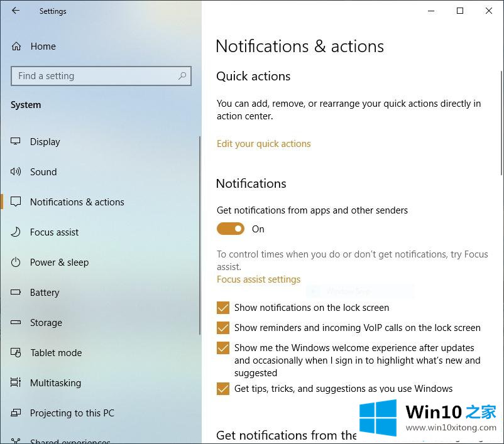Viewport: 504px width, 444px height.
Task: Open the Display settings section
Action: pyautogui.click(x=45, y=142)
